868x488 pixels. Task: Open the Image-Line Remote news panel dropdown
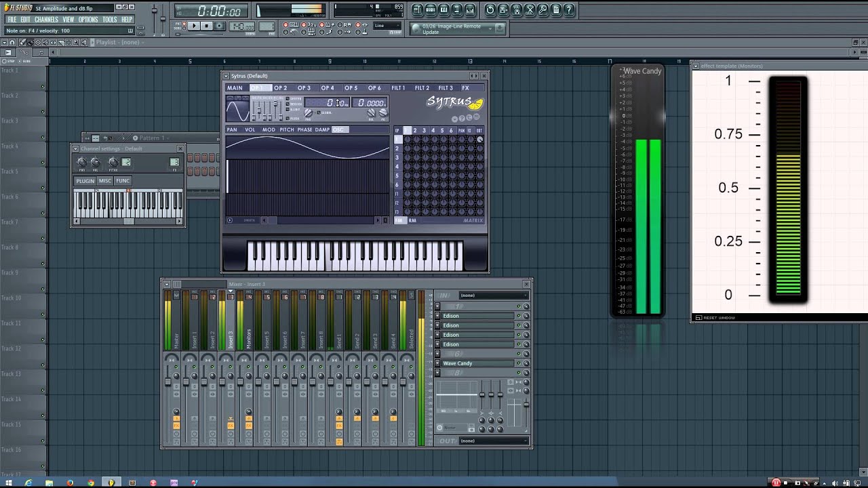point(490,28)
